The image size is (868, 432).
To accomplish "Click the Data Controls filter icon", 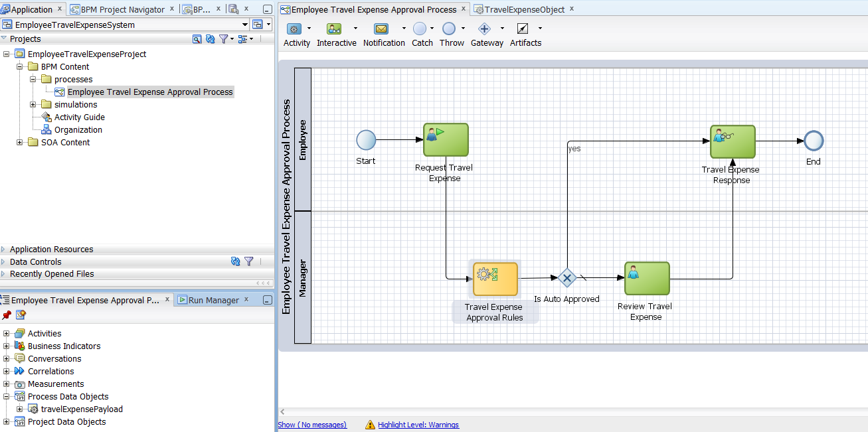I will coord(249,261).
